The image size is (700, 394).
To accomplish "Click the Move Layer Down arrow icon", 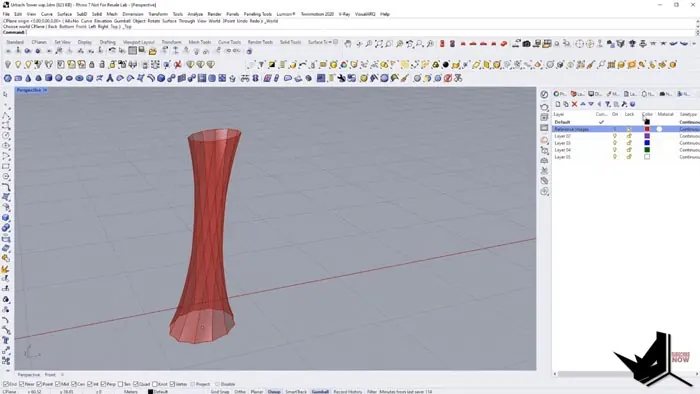I will click(591, 104).
